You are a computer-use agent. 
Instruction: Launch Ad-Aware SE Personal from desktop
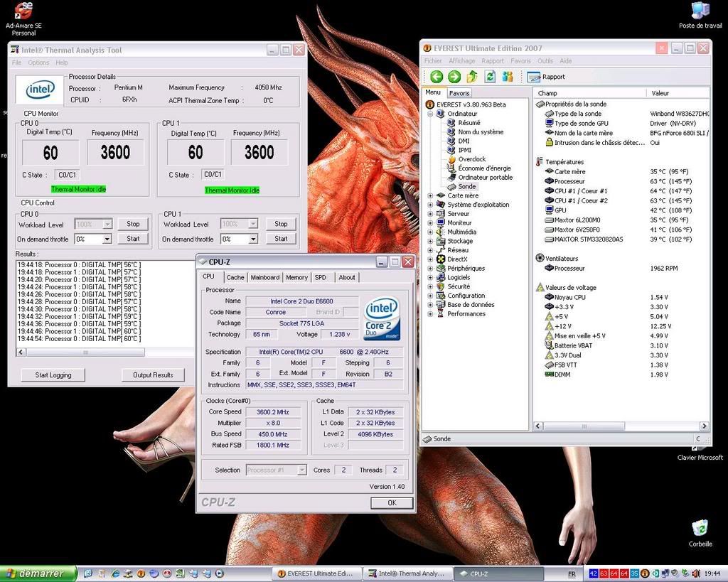[x=23, y=11]
